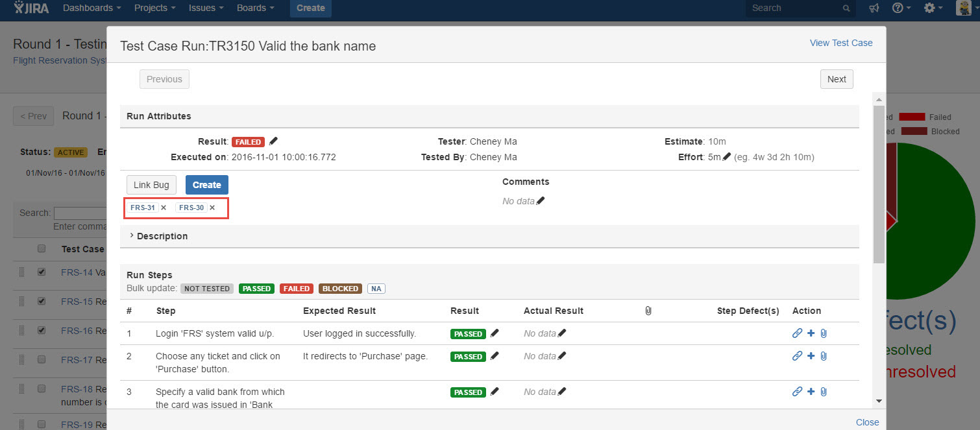This screenshot has width=980, height=430.
Task: Create defect for step 3 plus icon
Action: (x=811, y=392)
